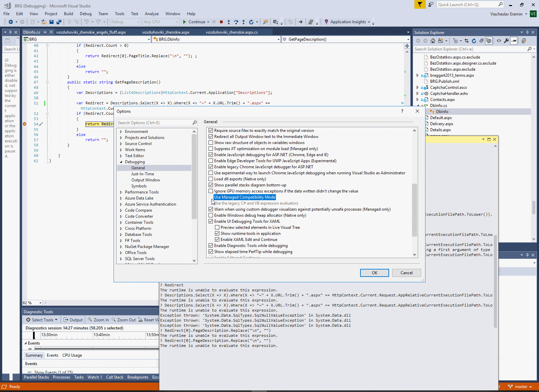This screenshot has width=539, height=392.
Task: Click the Application Insights lightbulb icon
Action: tap(326, 22)
